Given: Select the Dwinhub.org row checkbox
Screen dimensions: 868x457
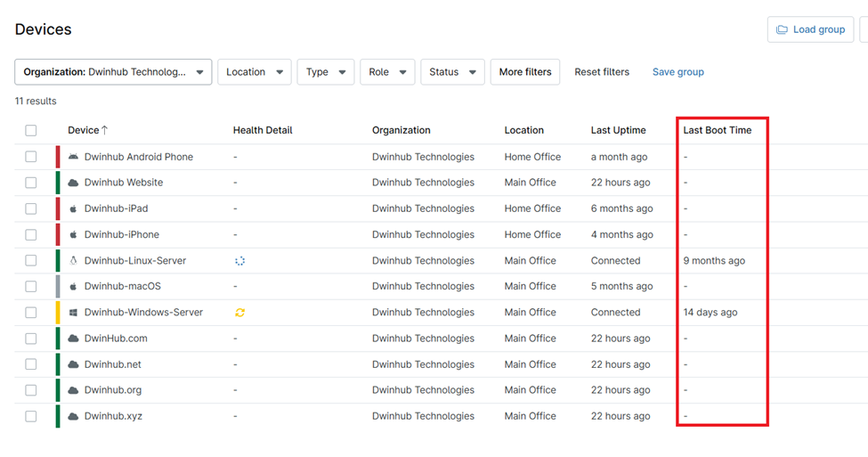Looking at the screenshot, I should point(31,390).
